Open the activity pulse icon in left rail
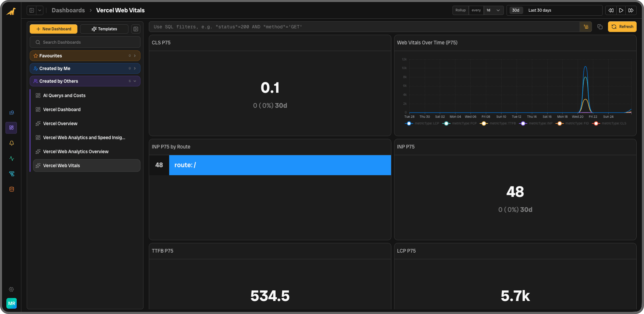Screen dimensions: 644x314 pos(11,159)
